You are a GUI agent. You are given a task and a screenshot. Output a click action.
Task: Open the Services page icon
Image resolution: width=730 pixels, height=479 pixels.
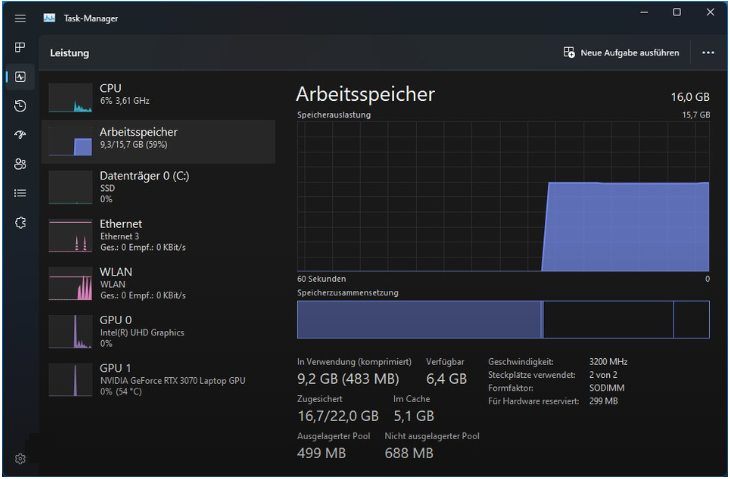pyautogui.click(x=20, y=223)
